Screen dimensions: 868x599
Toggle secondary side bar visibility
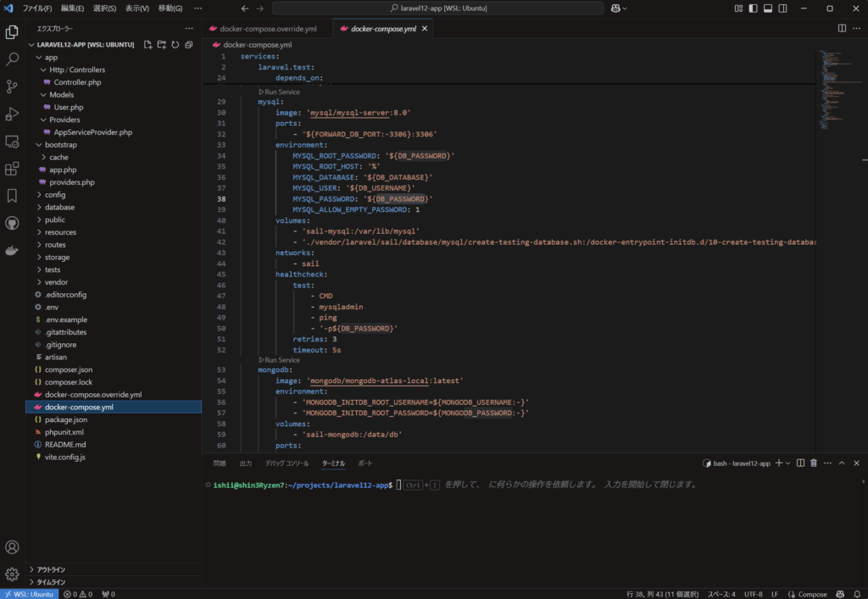pyautogui.click(x=782, y=8)
